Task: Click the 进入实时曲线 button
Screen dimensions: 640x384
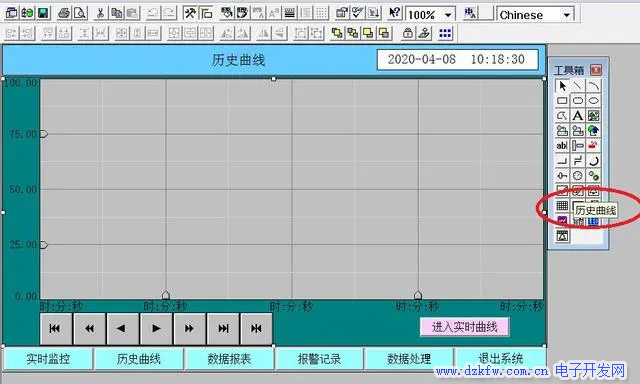Action: pyautogui.click(x=464, y=327)
